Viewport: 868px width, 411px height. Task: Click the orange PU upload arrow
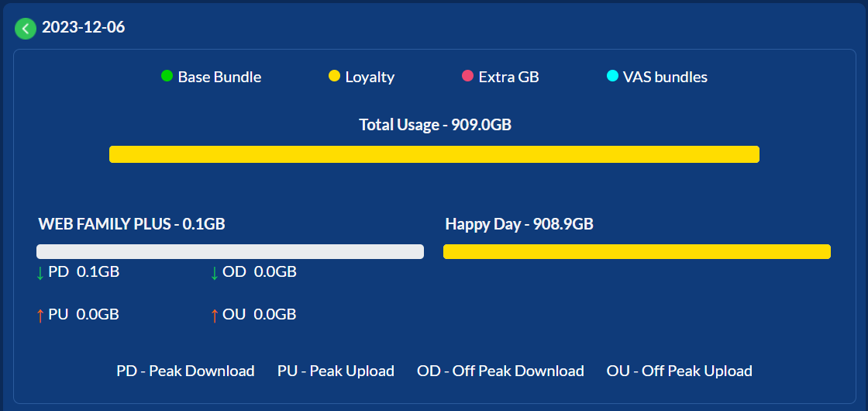pos(40,316)
